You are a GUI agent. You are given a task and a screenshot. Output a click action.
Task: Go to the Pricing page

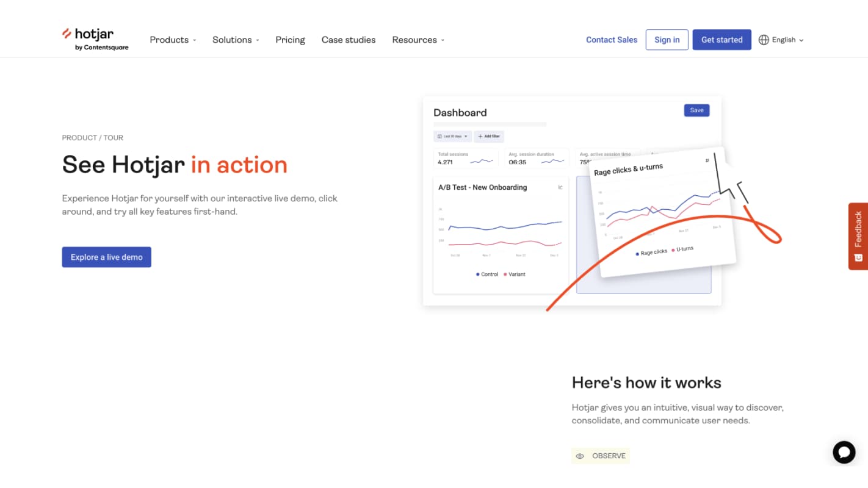pos(290,40)
